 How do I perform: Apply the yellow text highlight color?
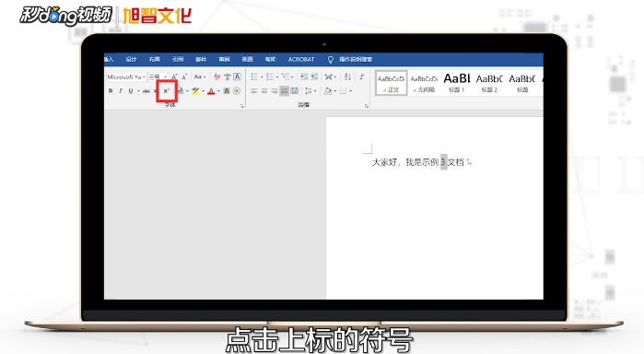tap(195, 91)
